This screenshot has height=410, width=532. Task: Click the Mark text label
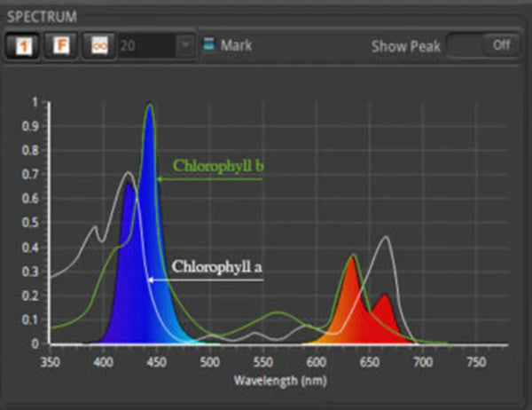point(236,44)
